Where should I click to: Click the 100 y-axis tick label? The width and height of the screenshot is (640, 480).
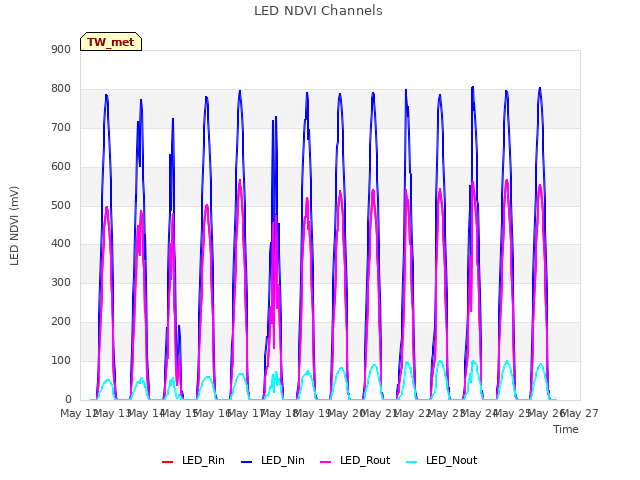click(61, 360)
